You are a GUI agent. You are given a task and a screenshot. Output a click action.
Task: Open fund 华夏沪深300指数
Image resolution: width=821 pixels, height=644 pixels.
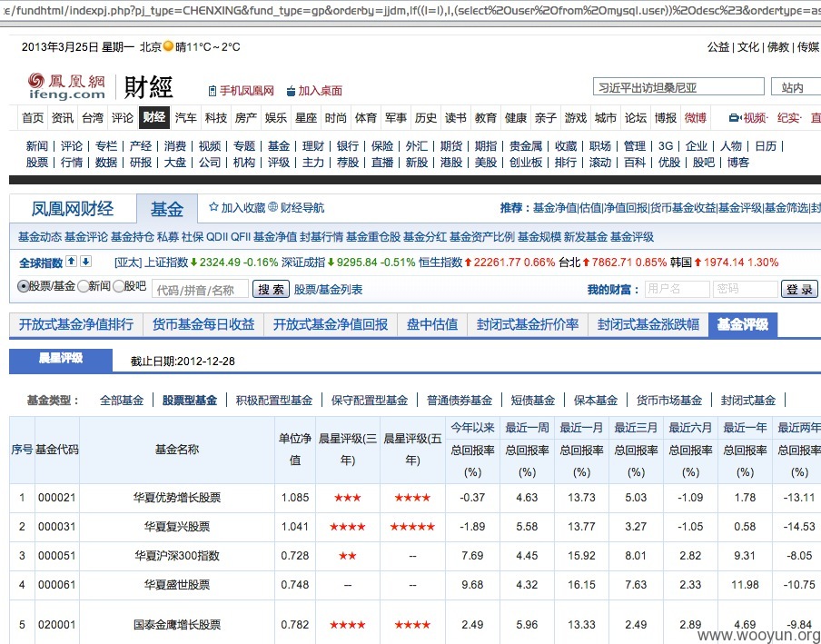pyautogui.click(x=177, y=556)
